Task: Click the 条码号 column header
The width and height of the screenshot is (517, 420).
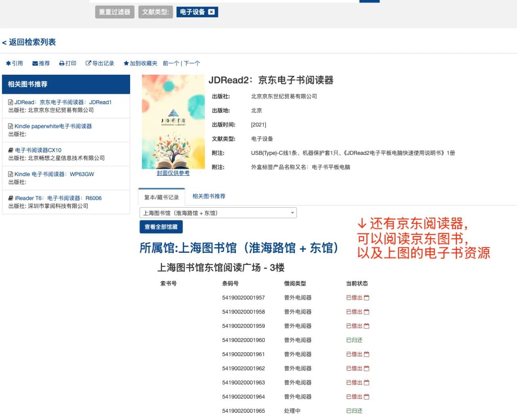Action: [x=230, y=283]
